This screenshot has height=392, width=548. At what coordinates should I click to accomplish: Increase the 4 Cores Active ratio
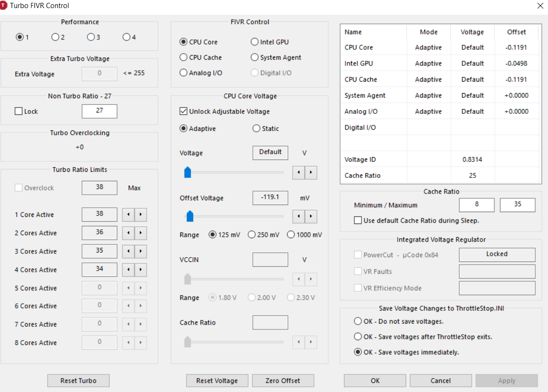click(140, 270)
